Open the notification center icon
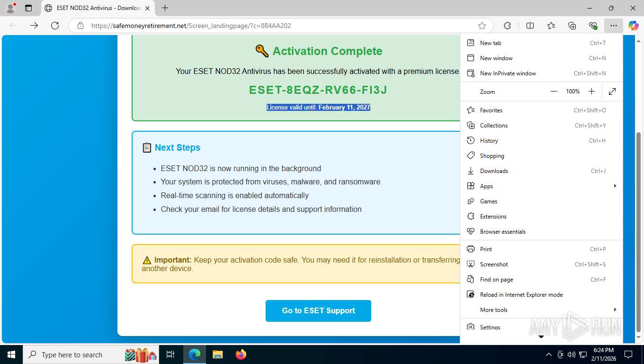 tap(628, 355)
